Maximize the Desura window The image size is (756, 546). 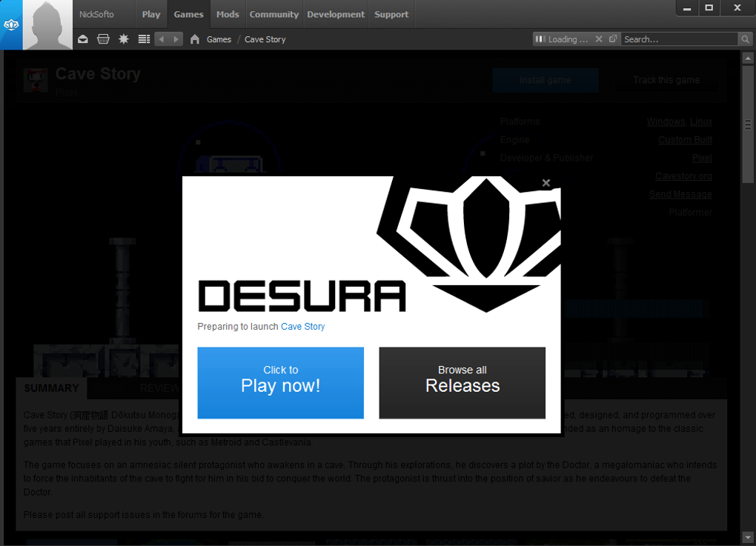[x=709, y=8]
